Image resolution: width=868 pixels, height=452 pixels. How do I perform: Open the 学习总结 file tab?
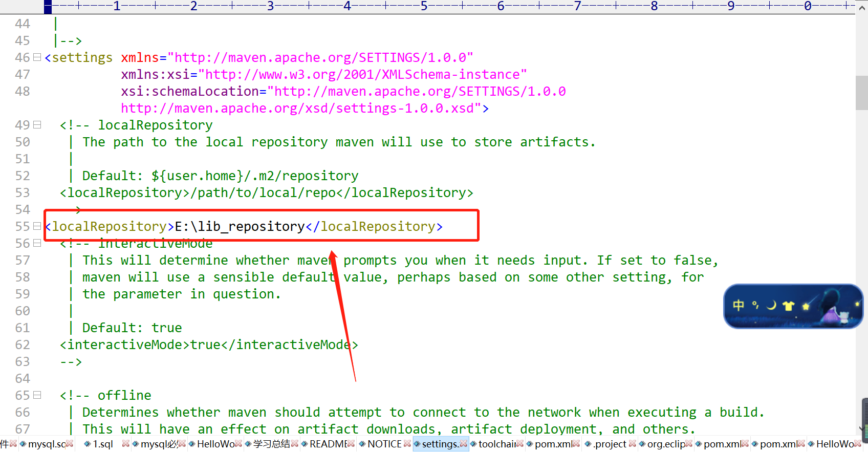(272, 444)
